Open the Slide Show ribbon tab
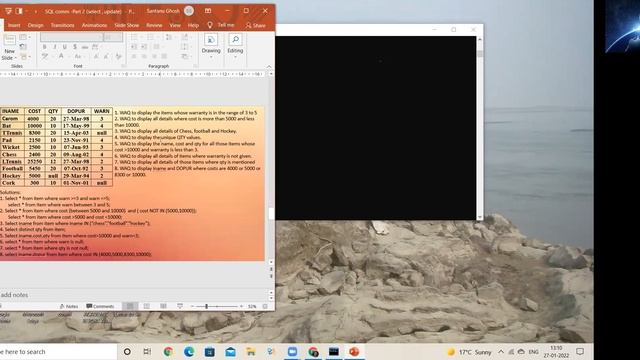Image resolution: width=640 pixels, height=360 pixels. (x=127, y=25)
